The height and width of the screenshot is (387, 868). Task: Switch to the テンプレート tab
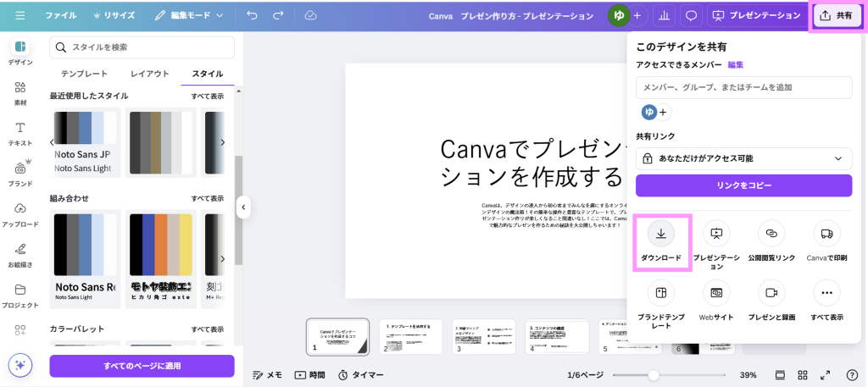click(84, 74)
